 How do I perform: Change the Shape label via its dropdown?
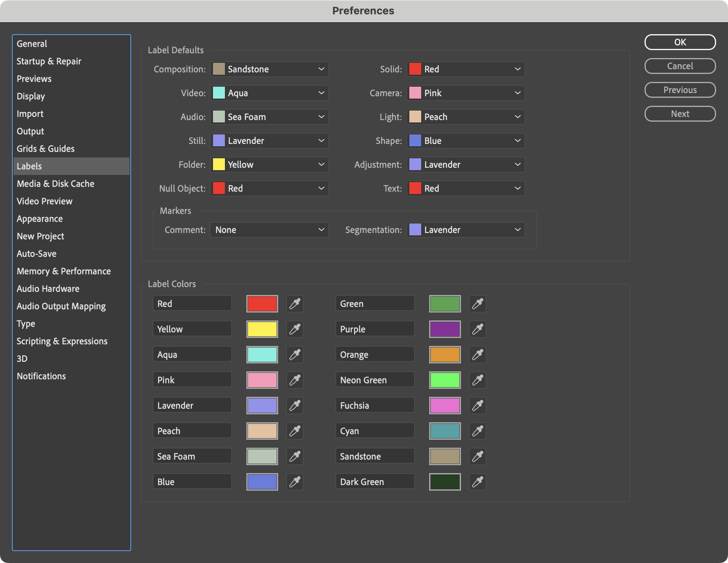[465, 140]
